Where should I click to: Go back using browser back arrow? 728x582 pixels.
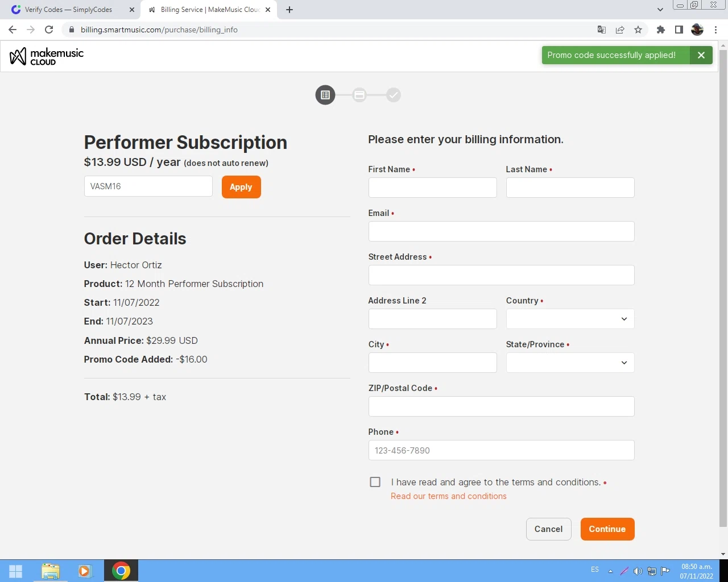pos(13,30)
